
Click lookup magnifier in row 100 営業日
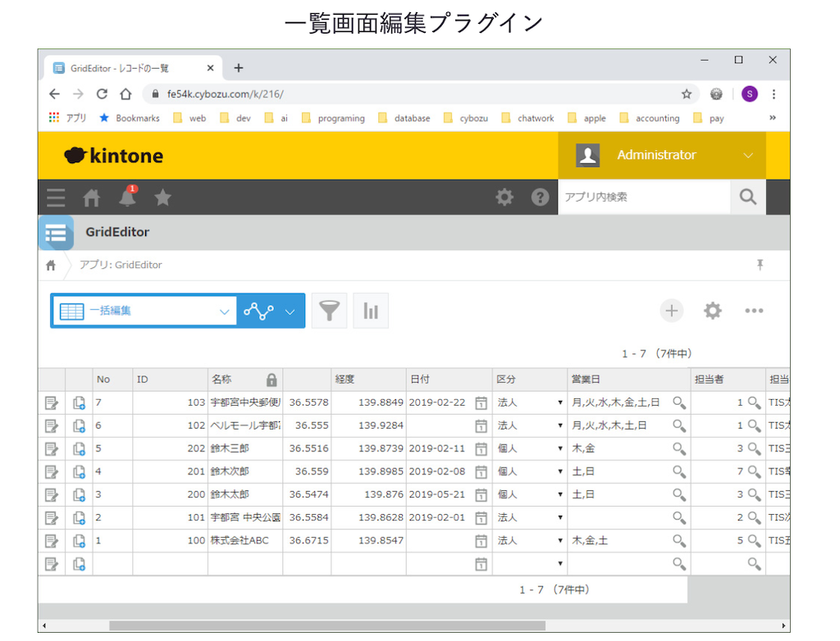[x=678, y=540]
